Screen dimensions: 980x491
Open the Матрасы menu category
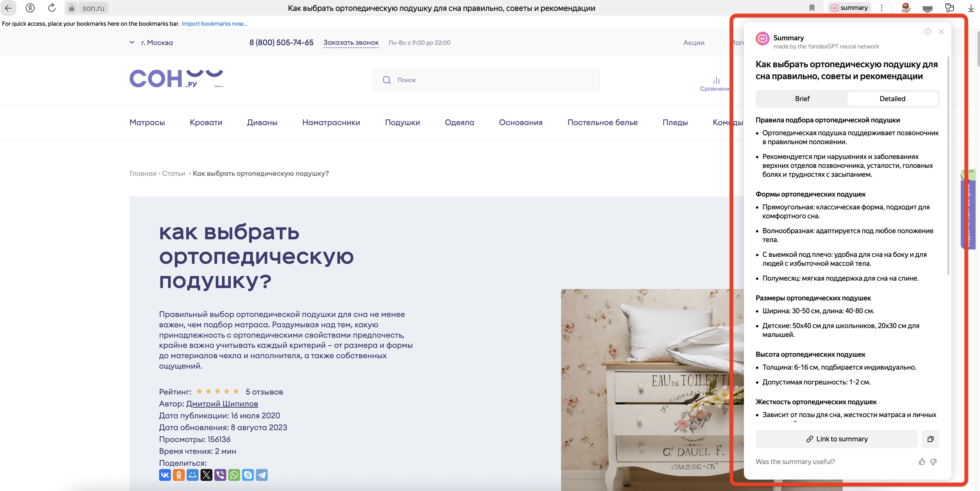(x=147, y=123)
